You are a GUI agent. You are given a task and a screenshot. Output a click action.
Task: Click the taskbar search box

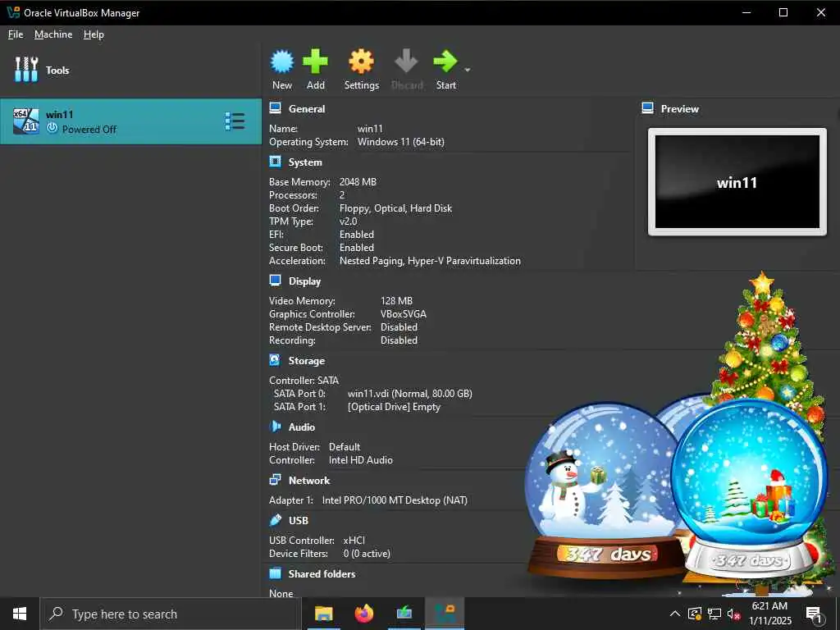tap(171, 614)
